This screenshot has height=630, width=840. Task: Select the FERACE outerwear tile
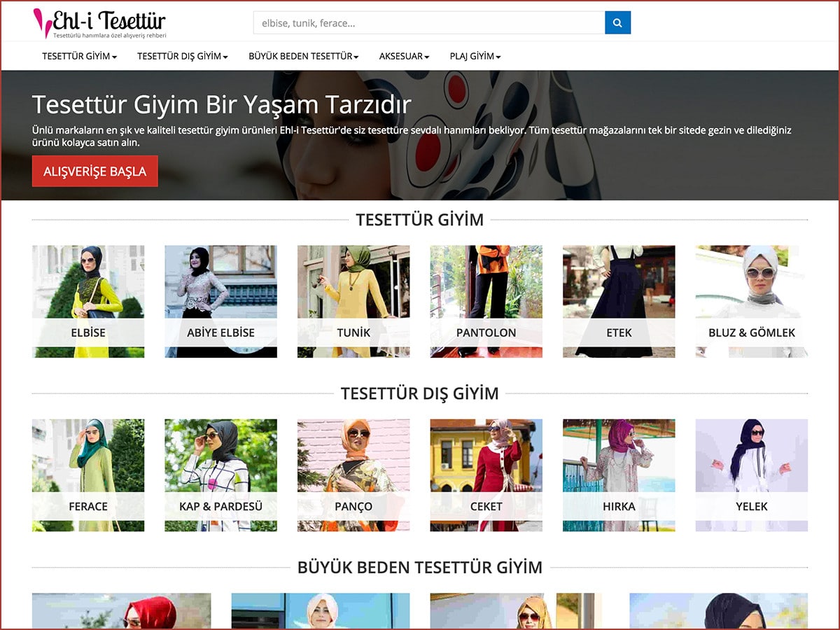[x=88, y=475]
